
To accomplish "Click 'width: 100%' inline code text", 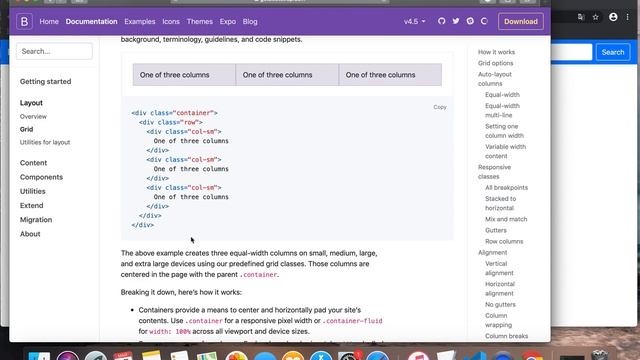I will pos(170,331).
